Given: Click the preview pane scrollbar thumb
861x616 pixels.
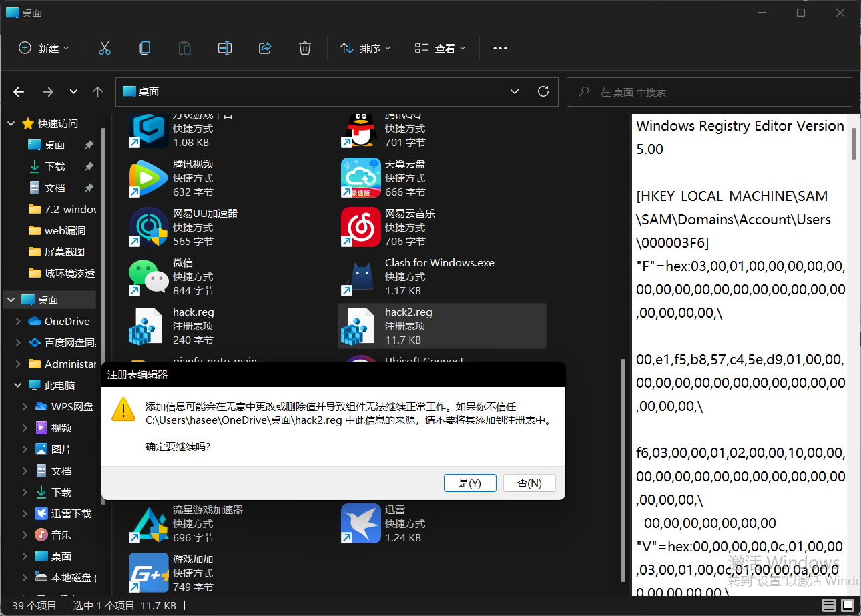Looking at the screenshot, I should click(x=853, y=143).
